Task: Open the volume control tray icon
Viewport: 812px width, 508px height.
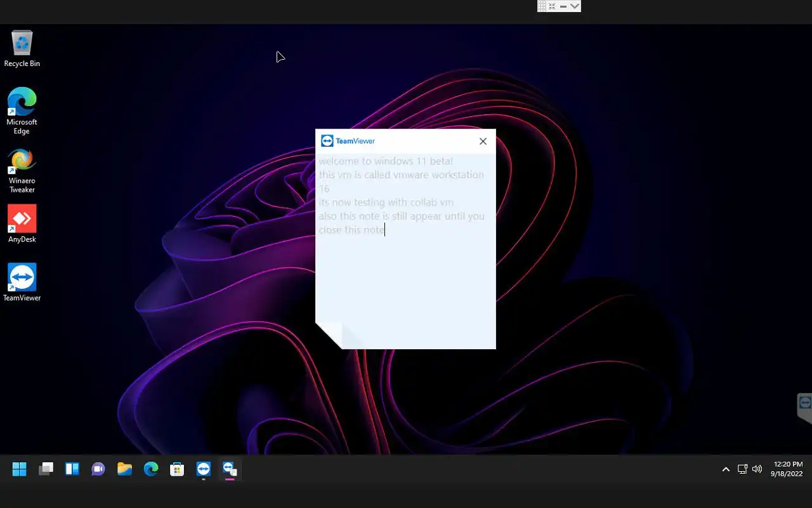Action: click(757, 469)
